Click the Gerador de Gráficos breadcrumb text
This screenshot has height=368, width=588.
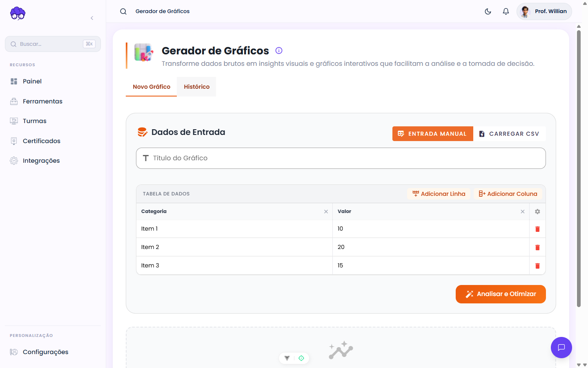[x=163, y=11]
